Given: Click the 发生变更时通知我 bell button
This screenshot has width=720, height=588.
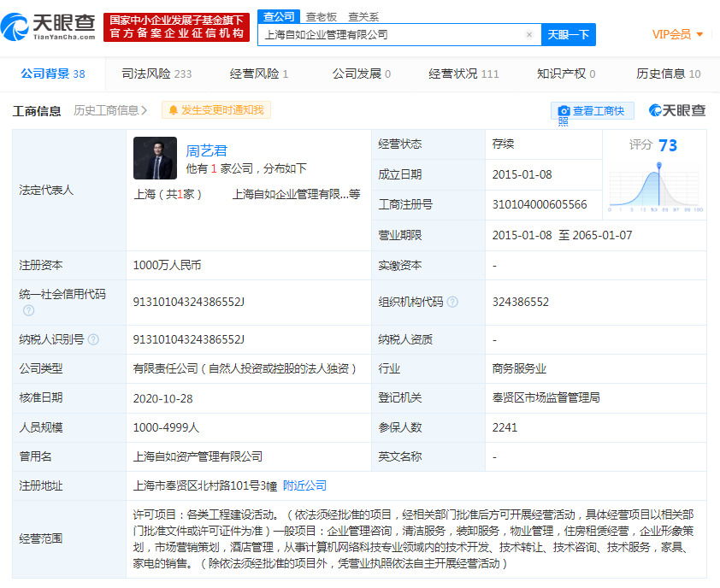Looking at the screenshot, I should click(x=216, y=110).
